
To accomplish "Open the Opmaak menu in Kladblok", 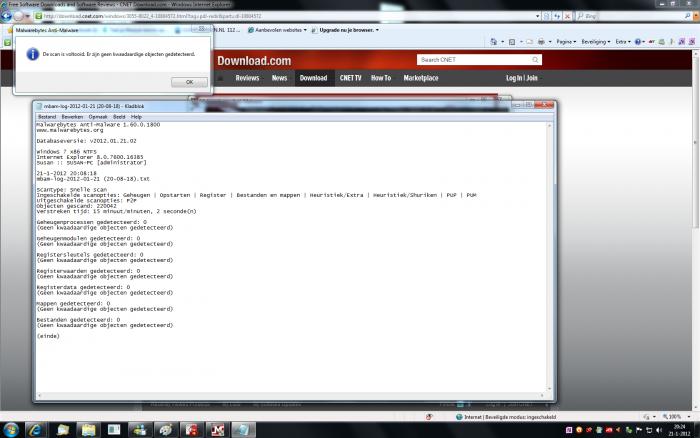I will click(x=98, y=117).
